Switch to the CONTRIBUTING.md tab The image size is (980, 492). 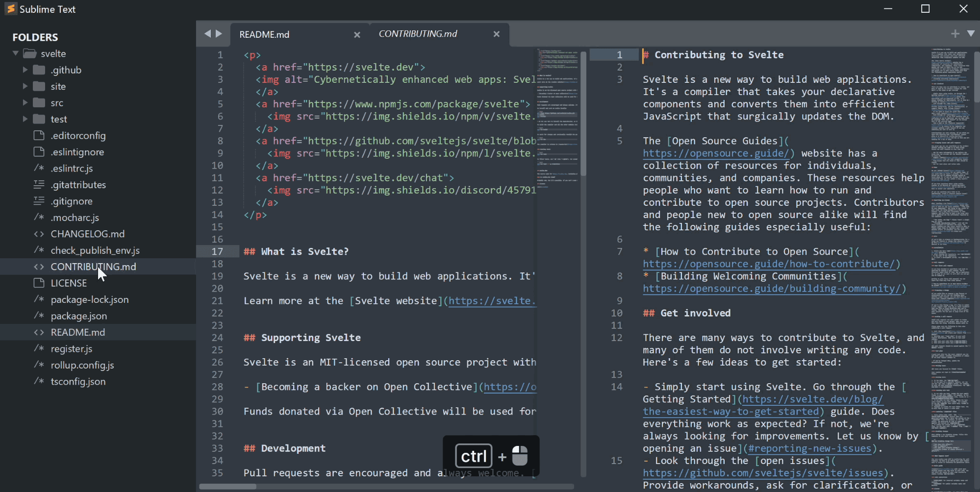point(417,34)
